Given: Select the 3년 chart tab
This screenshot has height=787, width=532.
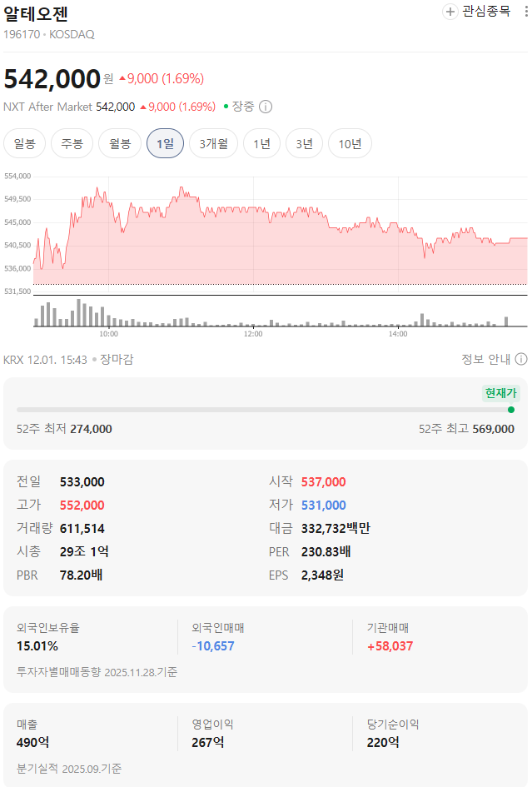Looking at the screenshot, I should coord(304,143).
